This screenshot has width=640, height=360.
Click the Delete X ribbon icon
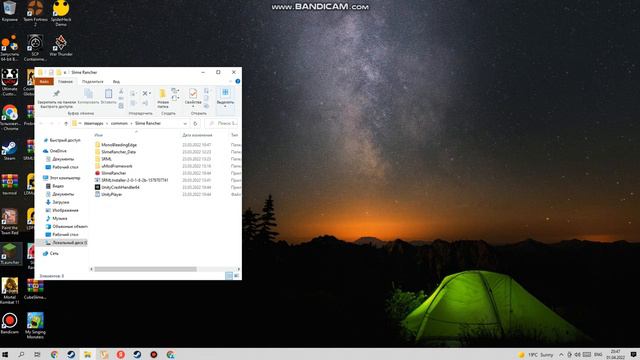[145, 93]
